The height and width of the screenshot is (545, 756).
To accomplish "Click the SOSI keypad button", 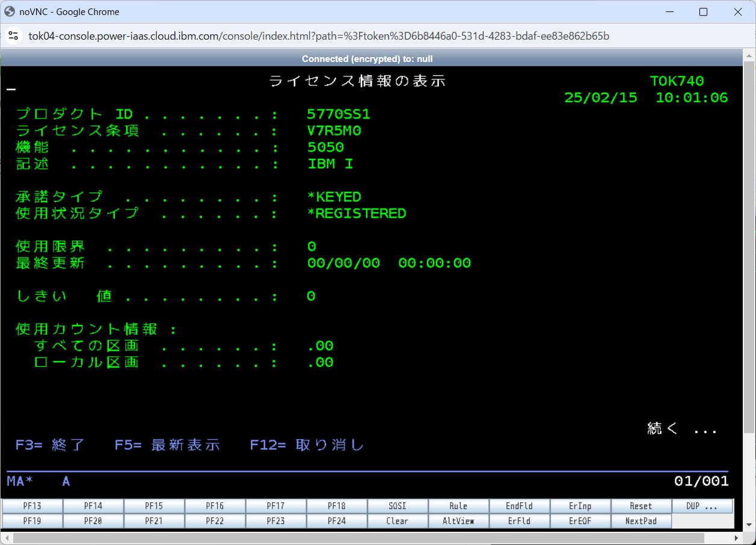I will 398,506.
